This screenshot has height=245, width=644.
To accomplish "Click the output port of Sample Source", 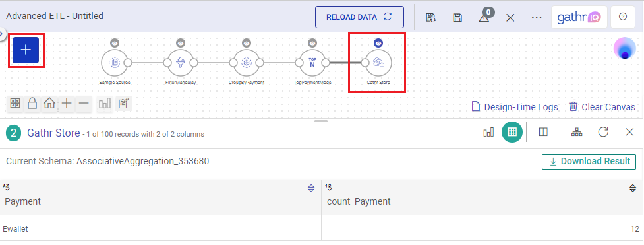I will (128, 63).
